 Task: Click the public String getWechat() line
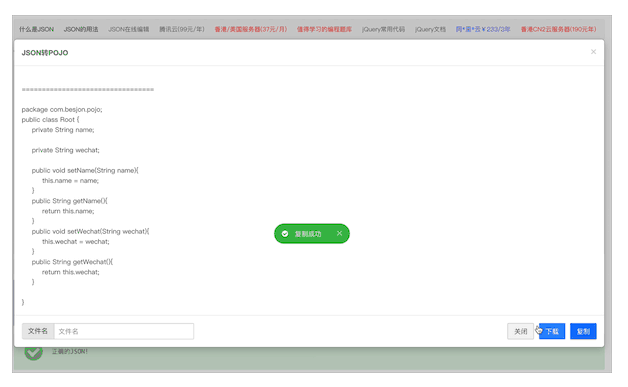72,262
